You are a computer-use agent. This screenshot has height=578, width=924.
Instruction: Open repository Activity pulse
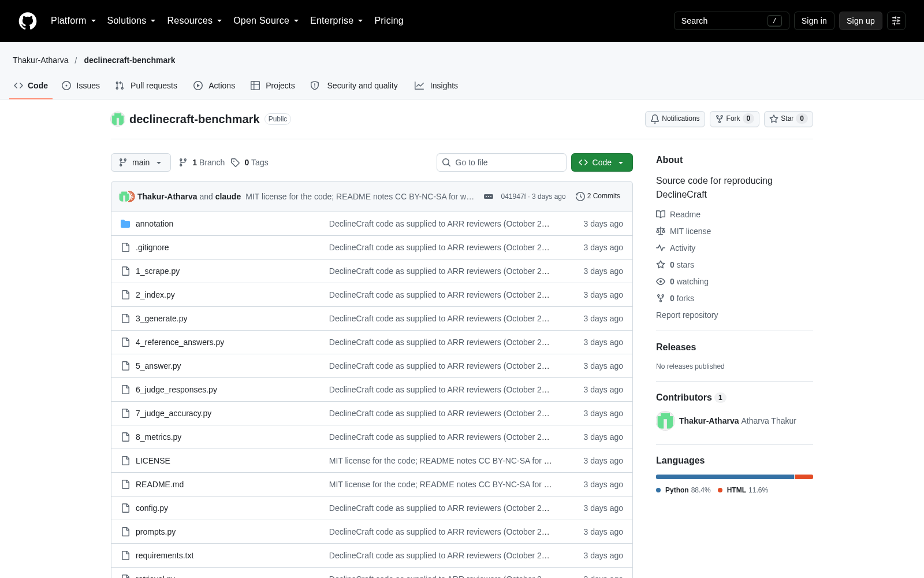pyautogui.click(x=676, y=248)
